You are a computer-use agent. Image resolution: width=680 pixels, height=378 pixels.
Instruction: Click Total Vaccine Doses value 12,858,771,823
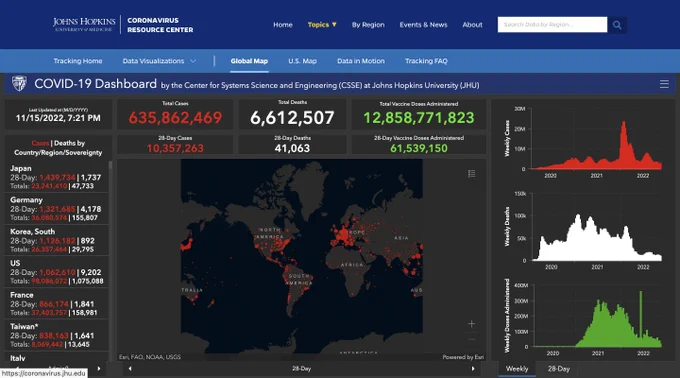click(x=419, y=117)
